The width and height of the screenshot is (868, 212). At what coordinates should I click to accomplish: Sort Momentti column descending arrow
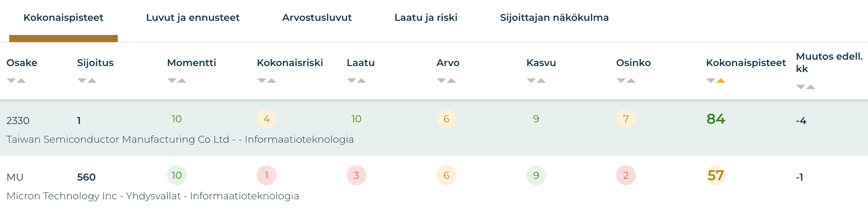(172, 81)
